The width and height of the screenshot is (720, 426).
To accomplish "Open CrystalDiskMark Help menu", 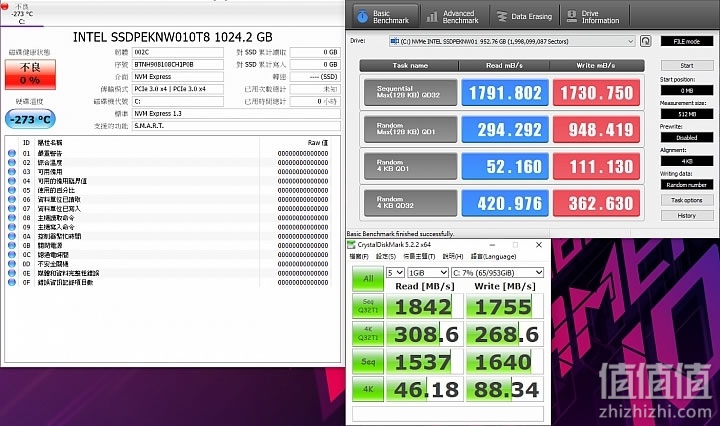I will 453,257.
